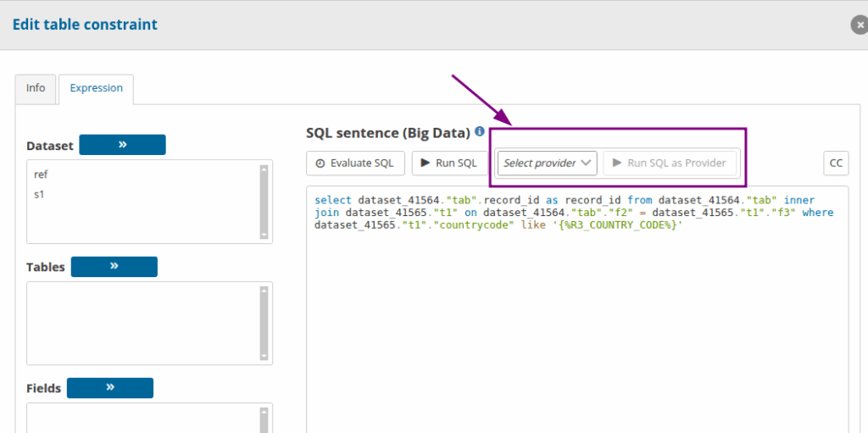The width and height of the screenshot is (868, 433).
Task: Click Run SQL as Provider
Action: 670,163
